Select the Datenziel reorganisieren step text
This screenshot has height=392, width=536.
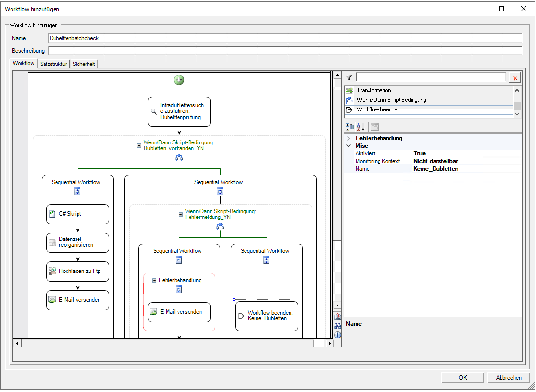point(76,242)
